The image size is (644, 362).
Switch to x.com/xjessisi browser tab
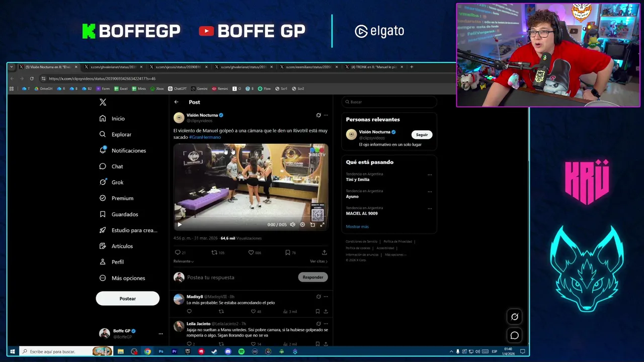(x=178, y=67)
